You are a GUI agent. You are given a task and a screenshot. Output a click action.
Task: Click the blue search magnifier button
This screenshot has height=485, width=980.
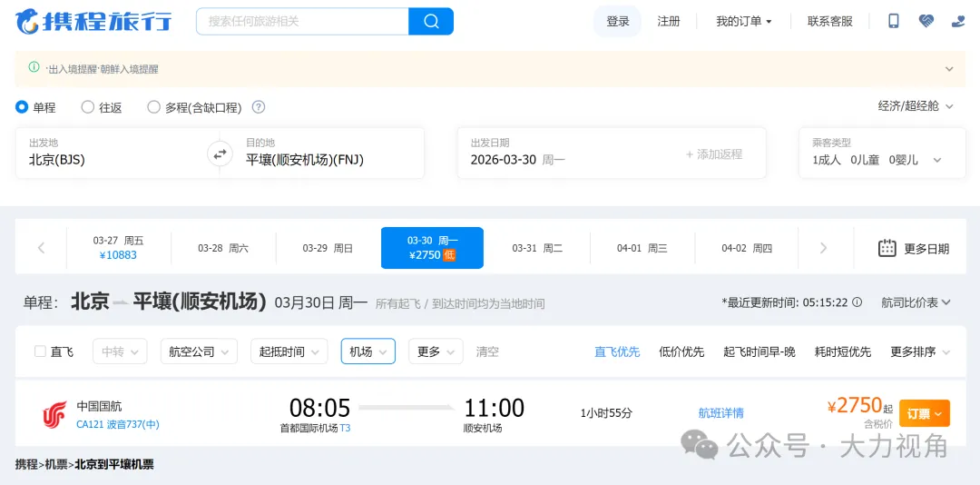[431, 21]
